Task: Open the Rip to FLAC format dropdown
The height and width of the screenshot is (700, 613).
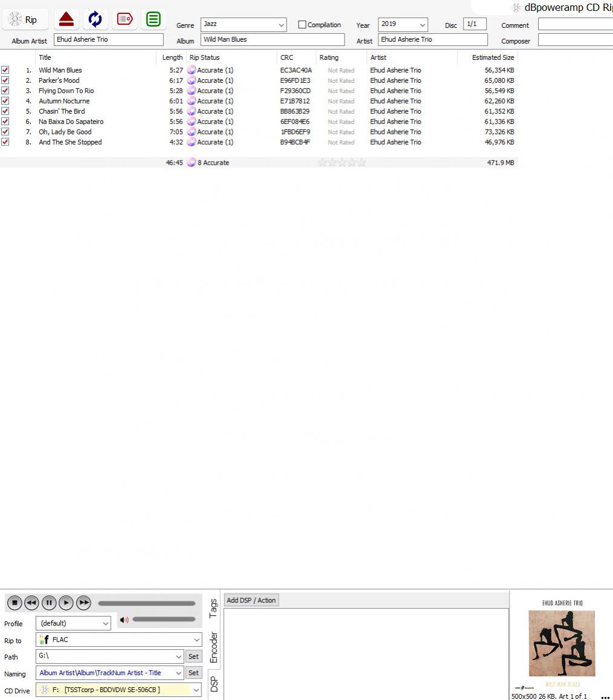Action: coord(196,639)
